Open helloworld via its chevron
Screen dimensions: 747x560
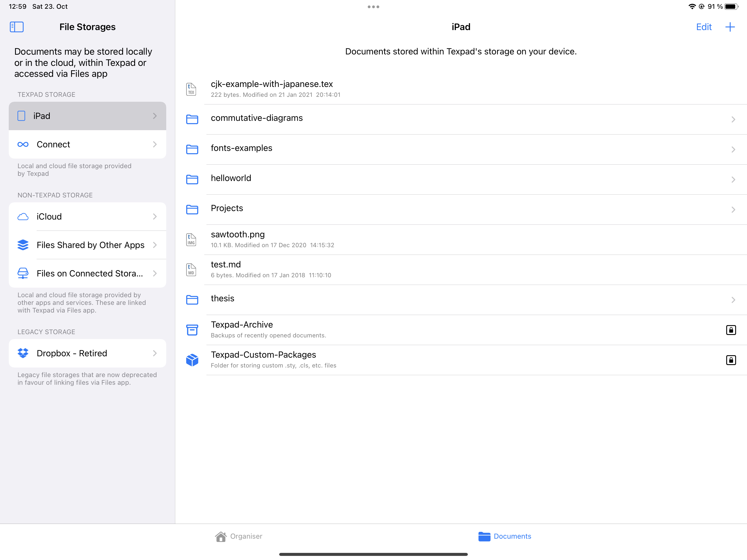(733, 179)
